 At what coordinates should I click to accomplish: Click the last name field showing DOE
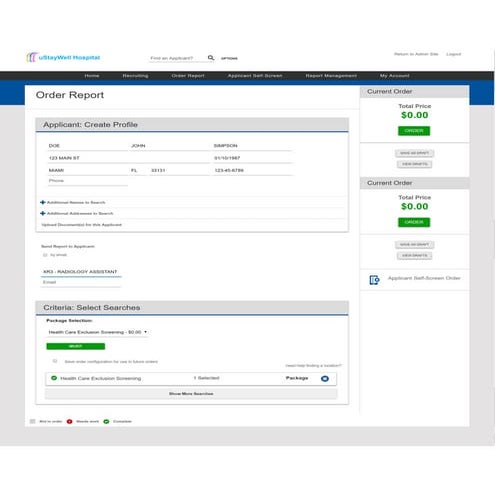87,146
